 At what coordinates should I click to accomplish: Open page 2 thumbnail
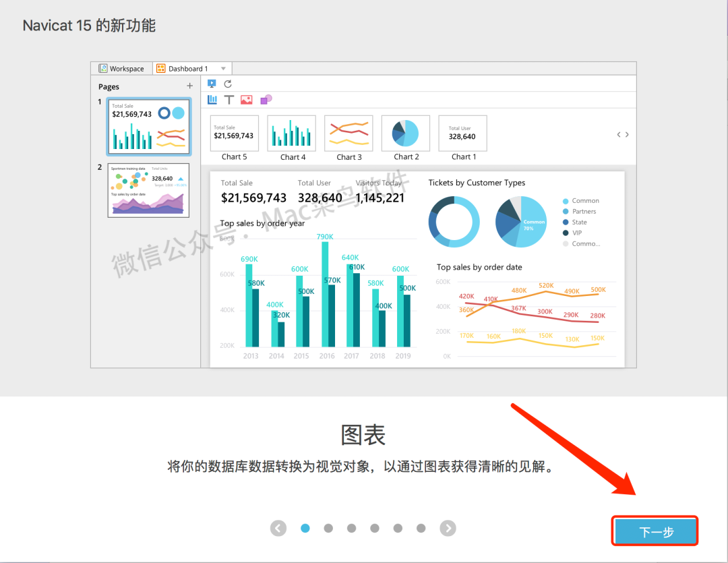click(148, 190)
